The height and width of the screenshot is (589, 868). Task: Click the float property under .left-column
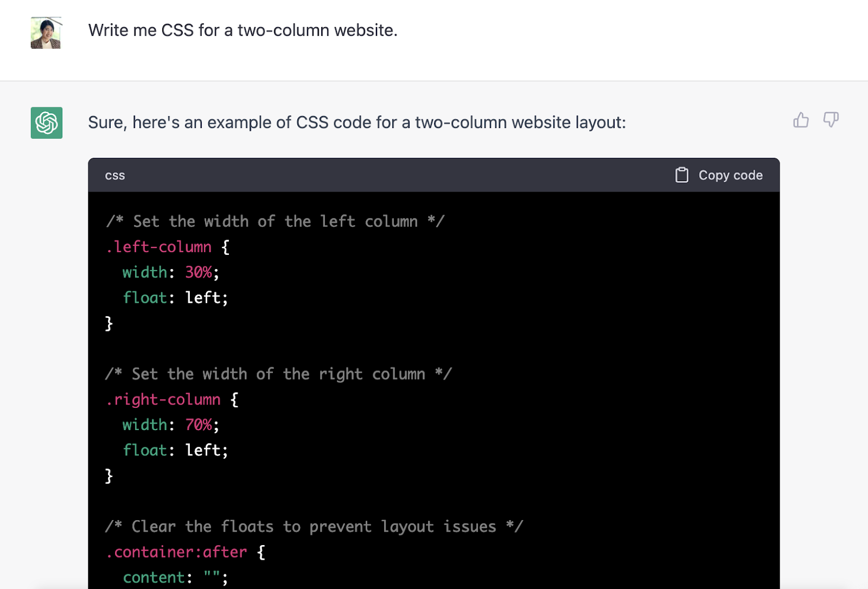(145, 298)
